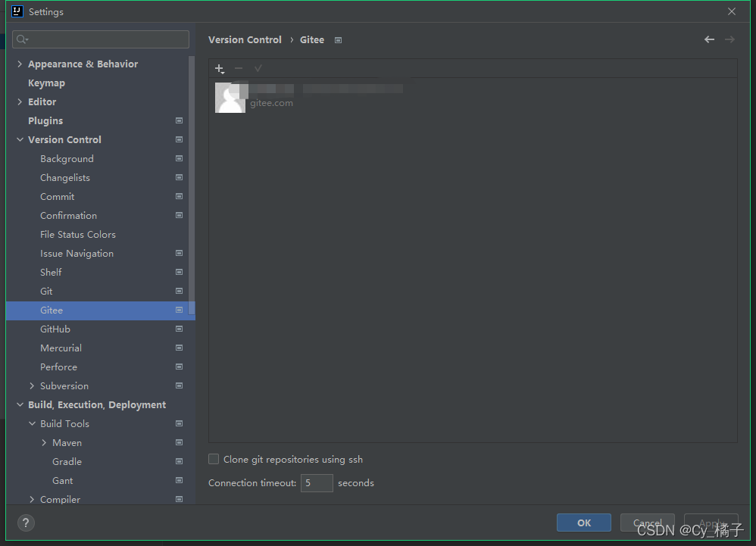The image size is (756, 546).
Task: Click the remove account minus icon
Action: click(x=238, y=68)
